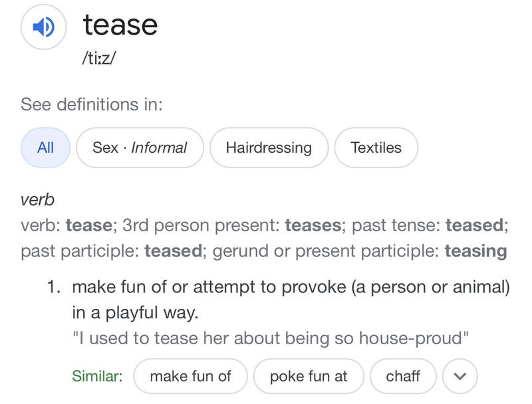This screenshot has width=532, height=404.
Task: Click the headword 'tease' title
Action: point(120,25)
